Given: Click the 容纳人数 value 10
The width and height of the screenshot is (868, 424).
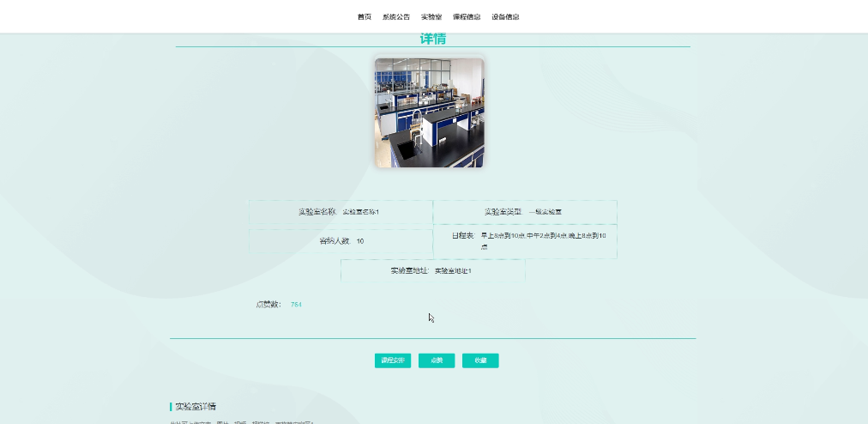Looking at the screenshot, I should (x=360, y=241).
